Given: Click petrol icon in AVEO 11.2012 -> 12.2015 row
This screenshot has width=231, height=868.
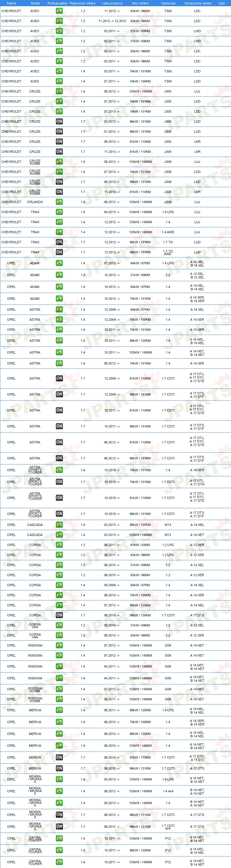Looking at the screenshot, I should [59, 21].
